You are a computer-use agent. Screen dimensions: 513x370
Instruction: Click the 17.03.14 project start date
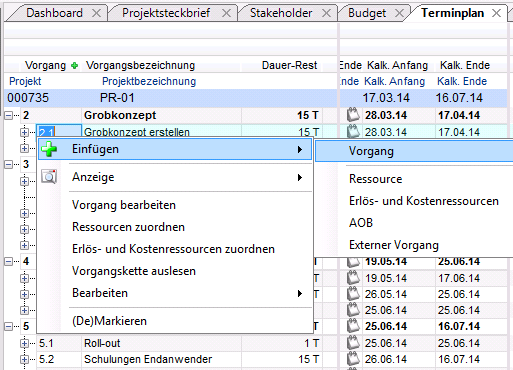tap(386, 98)
